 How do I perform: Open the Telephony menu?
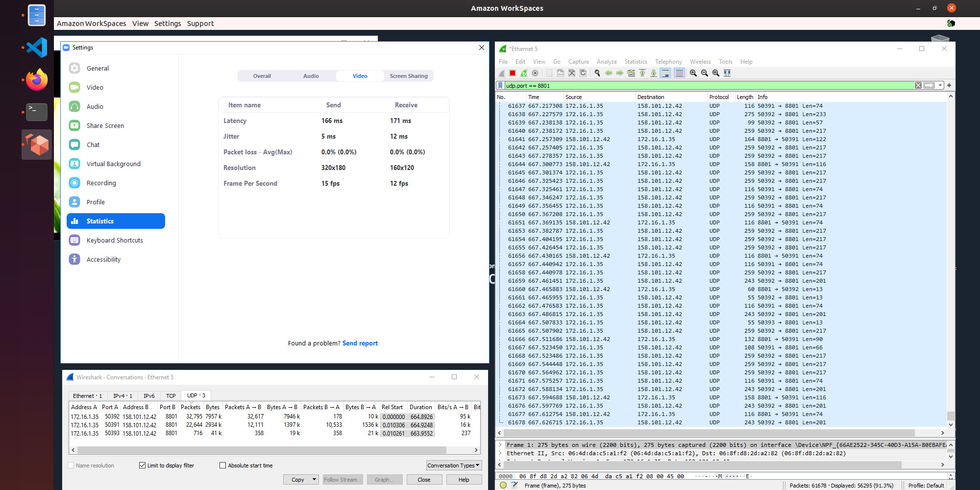pyautogui.click(x=668, y=62)
